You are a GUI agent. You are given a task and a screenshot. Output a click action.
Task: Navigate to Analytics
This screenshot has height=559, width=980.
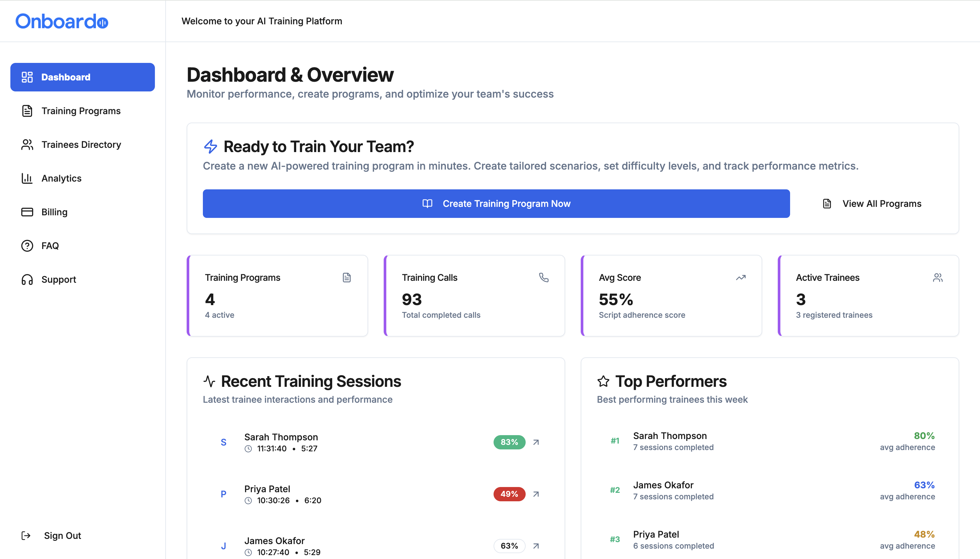point(83,179)
